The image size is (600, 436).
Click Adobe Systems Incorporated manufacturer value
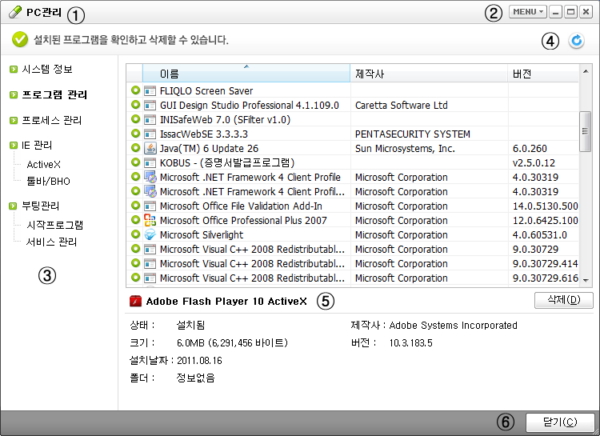click(453, 325)
